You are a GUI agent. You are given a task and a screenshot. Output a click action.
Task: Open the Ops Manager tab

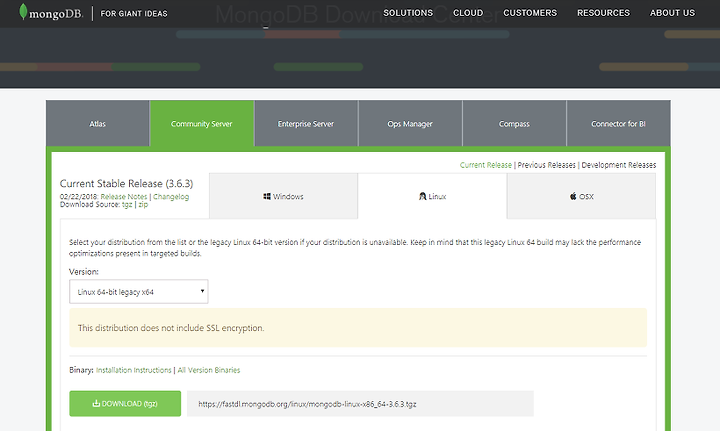[x=410, y=123]
